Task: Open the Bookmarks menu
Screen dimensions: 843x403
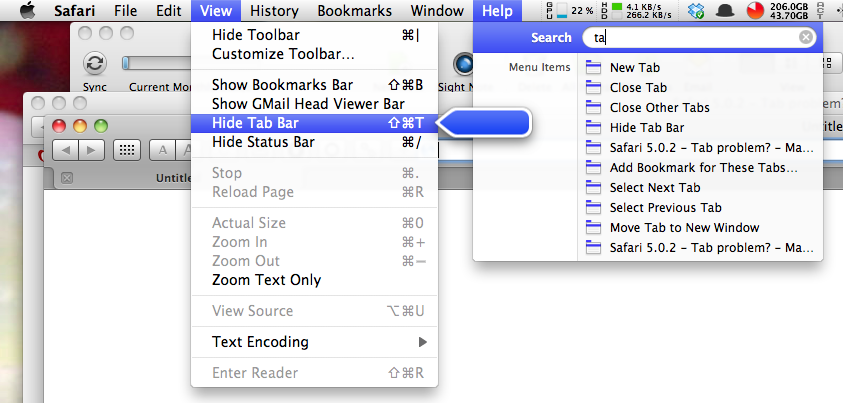Action: click(354, 11)
